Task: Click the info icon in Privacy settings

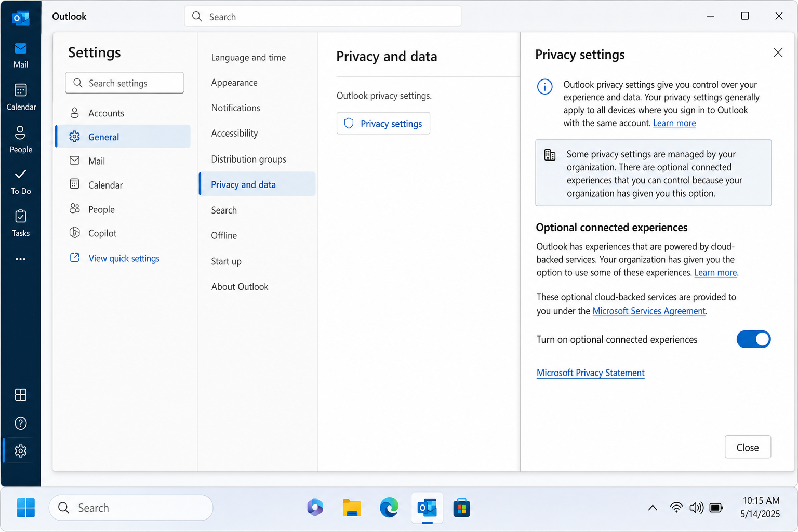Action: click(x=544, y=86)
